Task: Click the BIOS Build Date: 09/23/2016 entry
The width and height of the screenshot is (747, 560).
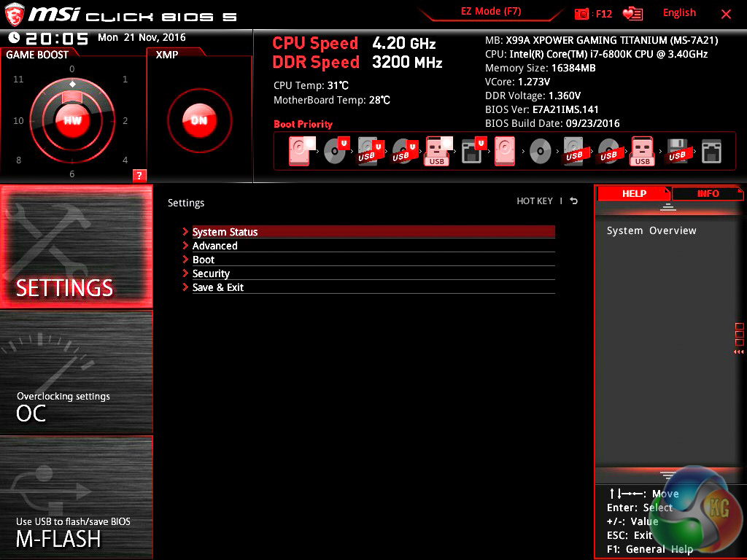Action: [552, 123]
